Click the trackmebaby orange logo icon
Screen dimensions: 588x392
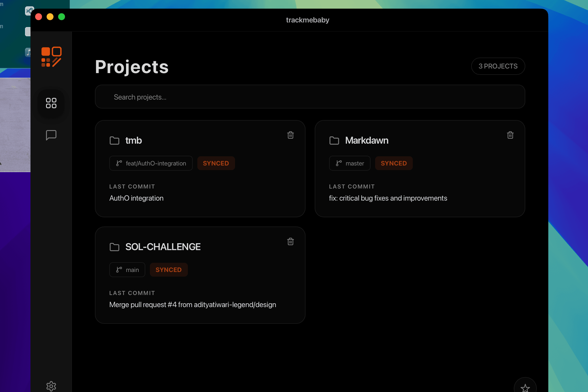point(51,57)
